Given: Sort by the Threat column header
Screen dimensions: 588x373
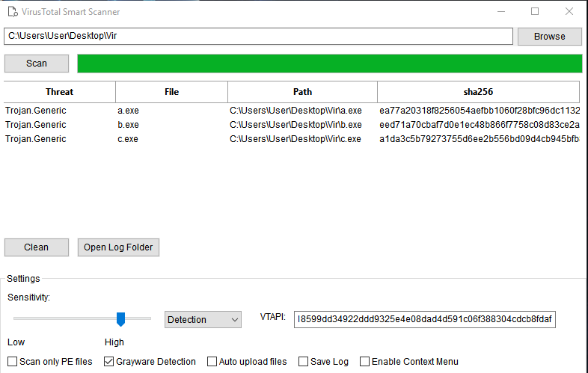Looking at the screenshot, I should 60,92.
